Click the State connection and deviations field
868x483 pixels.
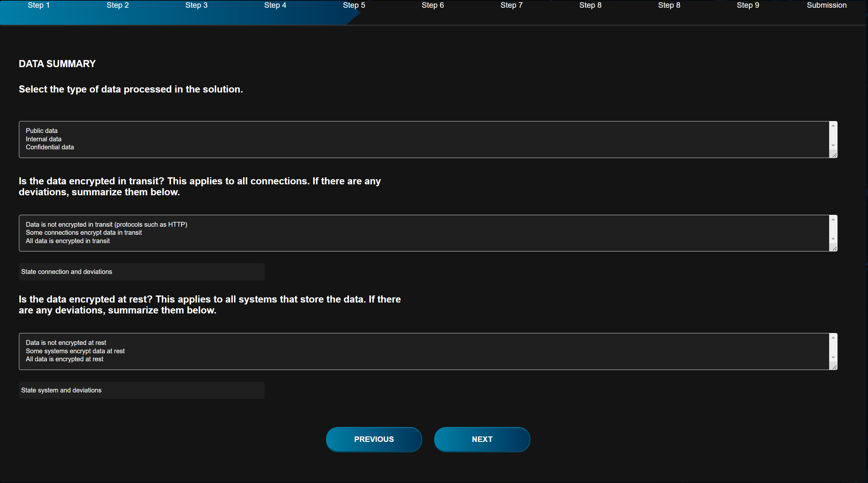coord(142,272)
